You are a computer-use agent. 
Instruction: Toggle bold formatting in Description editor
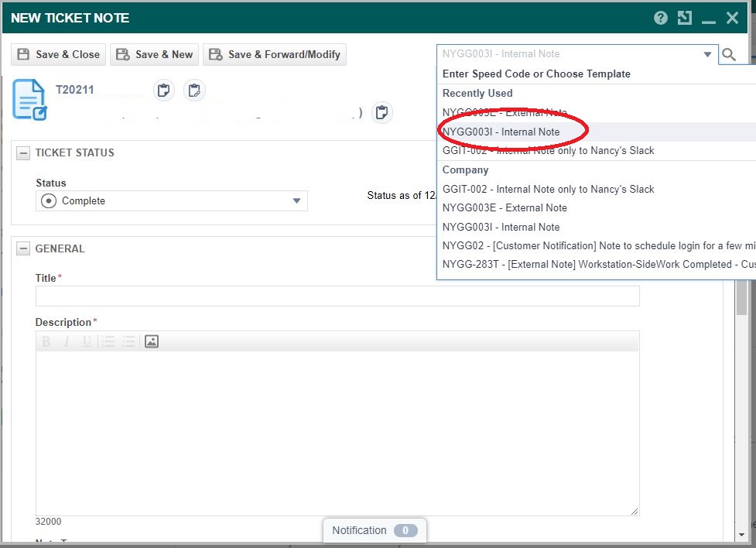pos(46,341)
